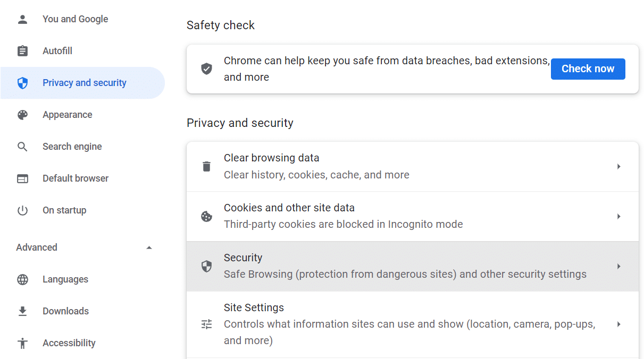Click the magnifying glass icon for Search engine
644x359 pixels.
[22, 146]
